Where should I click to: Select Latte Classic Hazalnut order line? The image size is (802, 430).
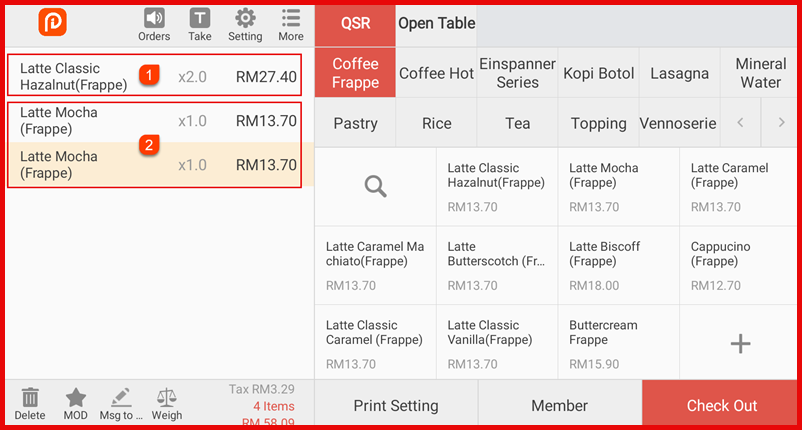click(x=155, y=76)
